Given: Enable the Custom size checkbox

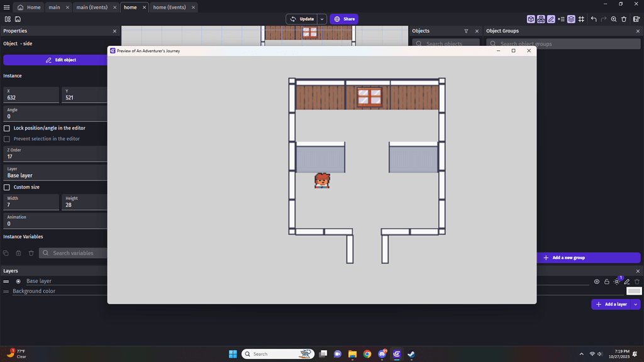Looking at the screenshot, I should (6, 187).
